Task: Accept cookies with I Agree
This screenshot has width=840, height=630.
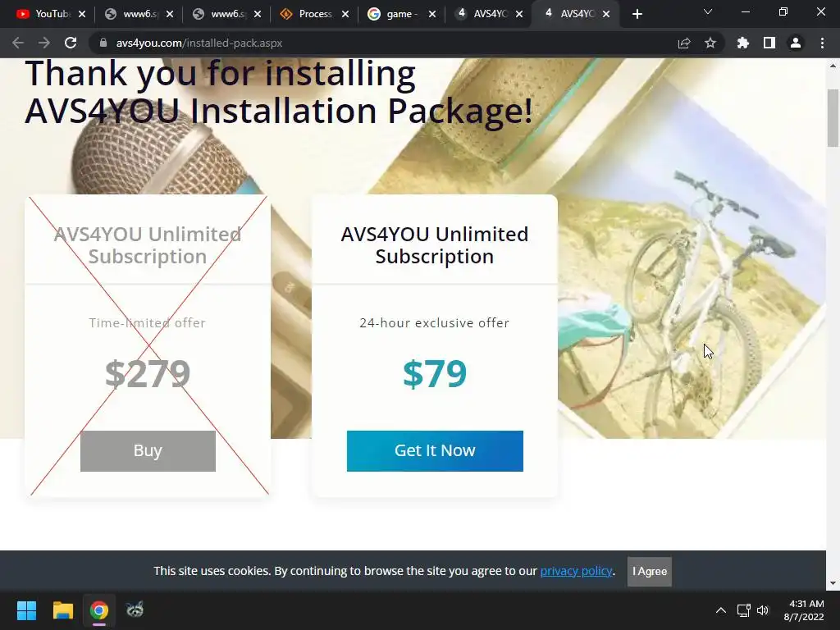Action: [650, 572]
